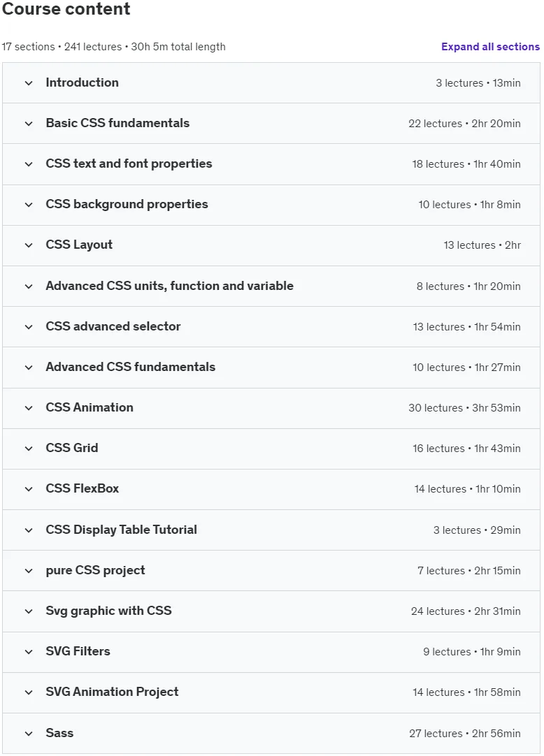Expand CSS advanced selector chevron

(29, 327)
